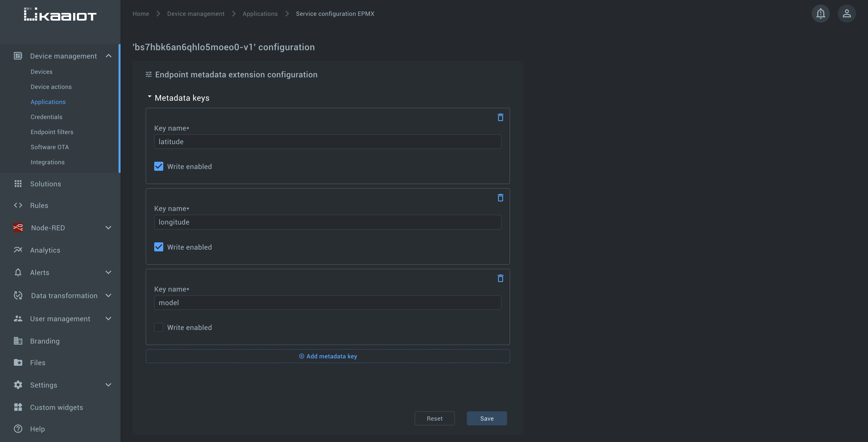
Task: Uncheck Write enabled for longitude
Action: pyautogui.click(x=159, y=247)
